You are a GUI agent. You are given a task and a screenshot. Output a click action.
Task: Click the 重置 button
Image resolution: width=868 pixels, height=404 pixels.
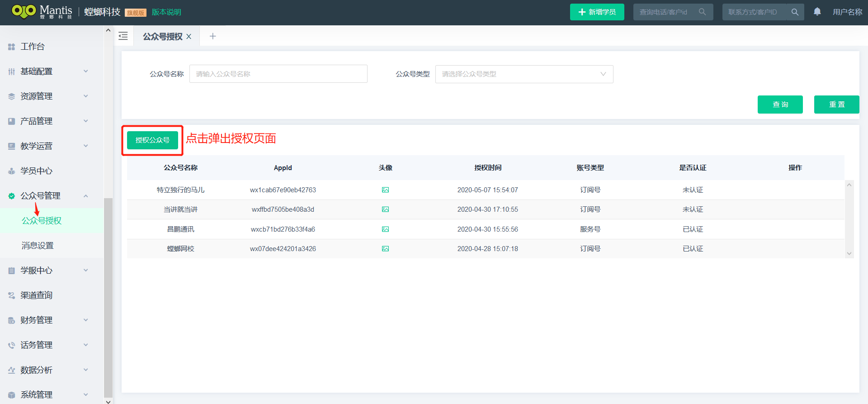[836, 105]
